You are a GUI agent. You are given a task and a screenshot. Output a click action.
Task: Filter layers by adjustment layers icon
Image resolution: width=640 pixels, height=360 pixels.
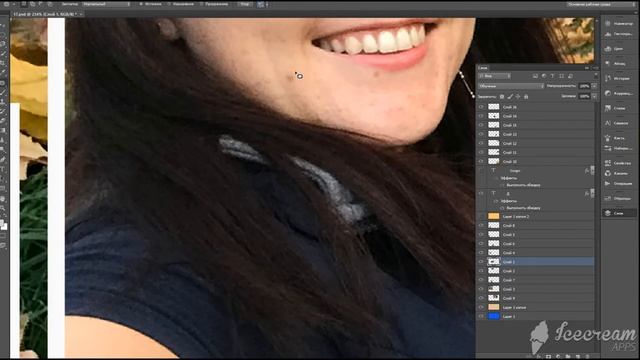pos(544,76)
